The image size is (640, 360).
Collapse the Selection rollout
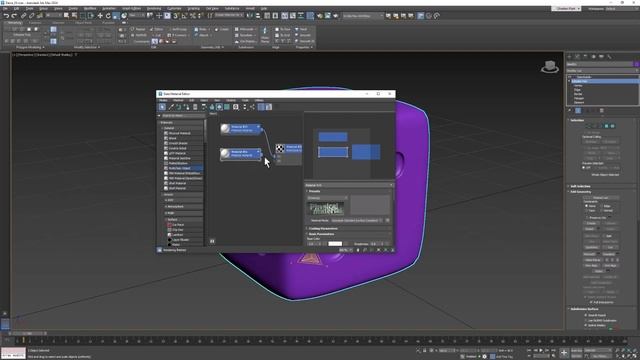pyautogui.click(x=578, y=120)
